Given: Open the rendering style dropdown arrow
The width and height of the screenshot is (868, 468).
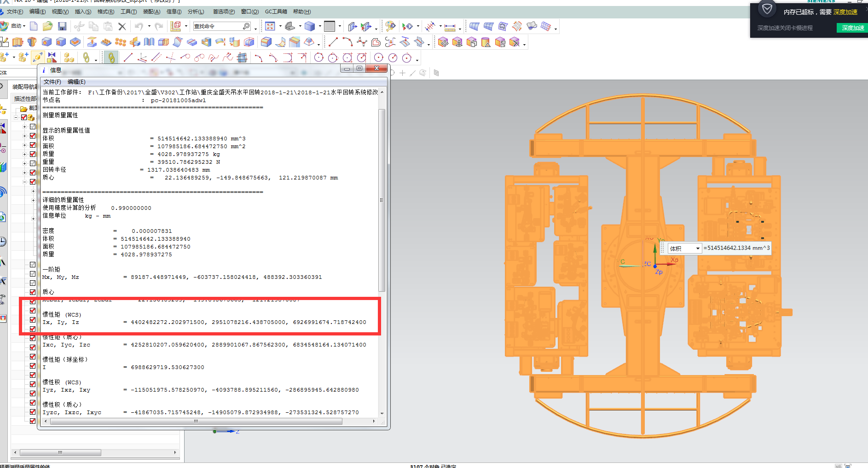Looking at the screenshot, I should [x=320, y=26].
